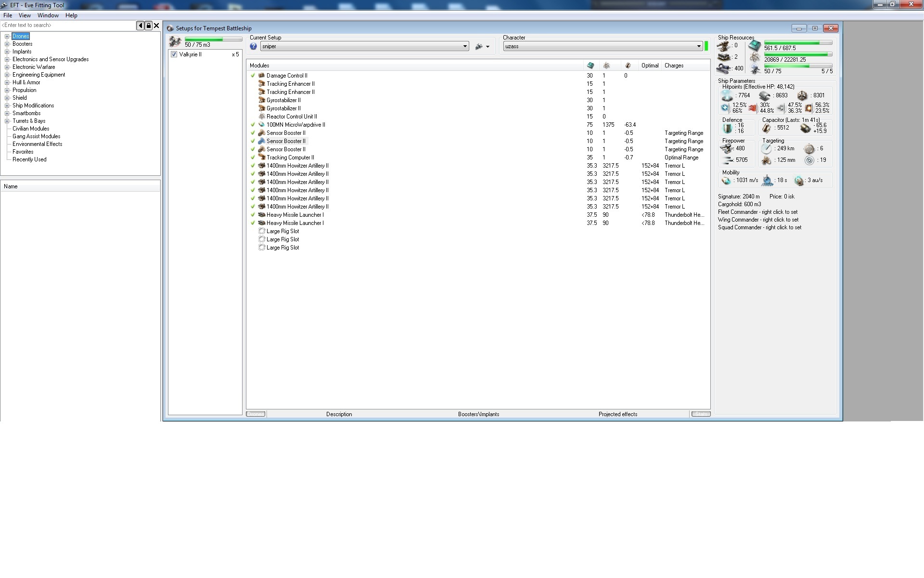Viewport: 924px width, 578px height.
Task: Click the capacitor icon showing 5512
Action: (767, 128)
